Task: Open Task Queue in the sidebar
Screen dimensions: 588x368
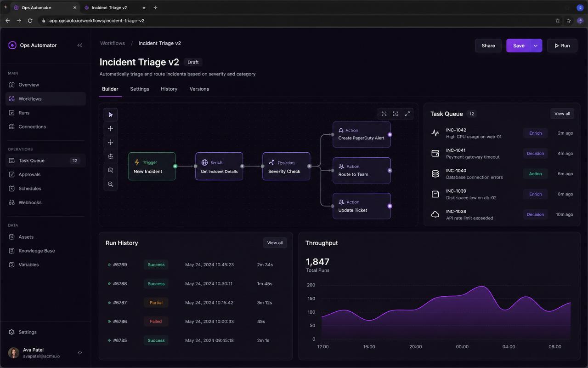Action: pyautogui.click(x=45, y=161)
